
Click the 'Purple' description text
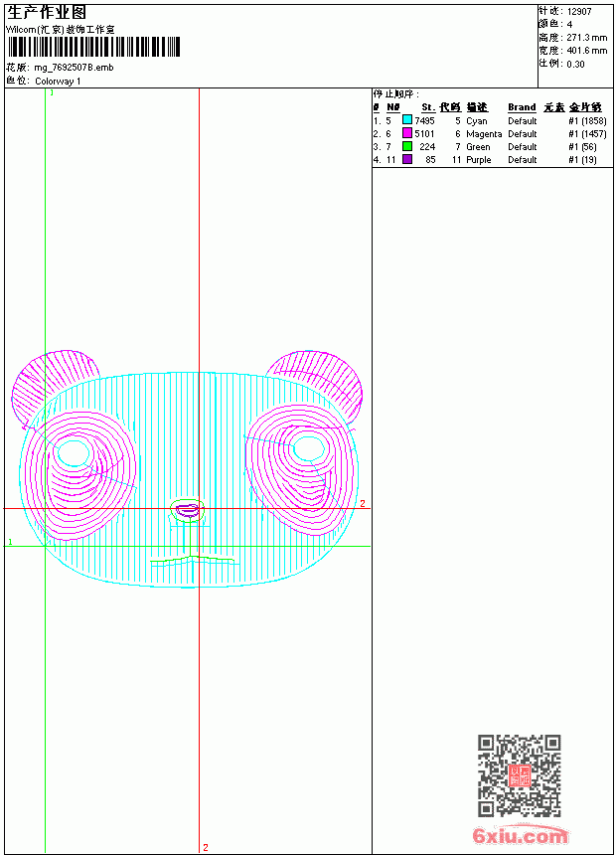click(479, 160)
